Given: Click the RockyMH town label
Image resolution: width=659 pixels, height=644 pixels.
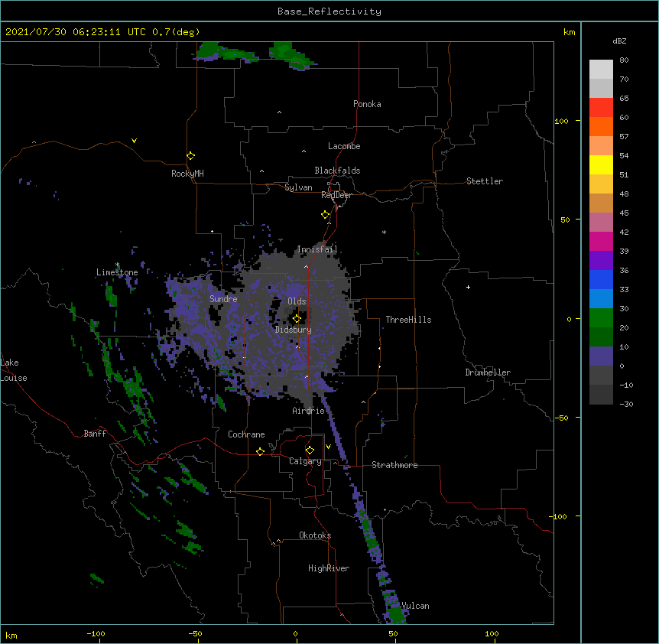Looking at the screenshot, I should tap(187, 174).
